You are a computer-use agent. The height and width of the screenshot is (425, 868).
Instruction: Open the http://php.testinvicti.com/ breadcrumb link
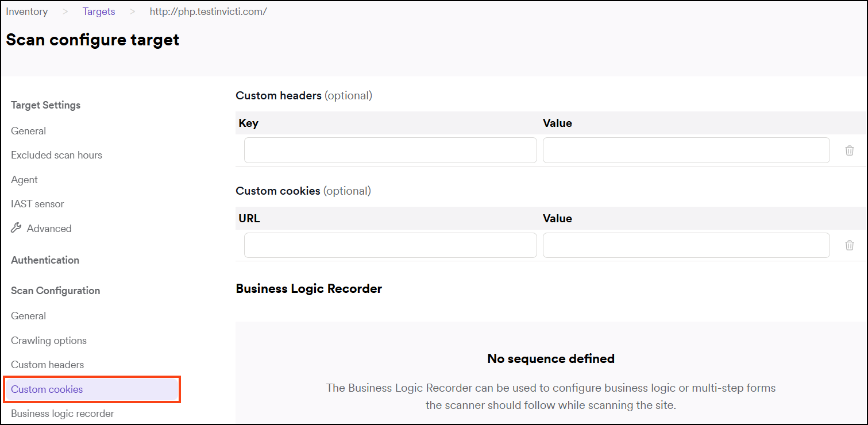coord(207,11)
